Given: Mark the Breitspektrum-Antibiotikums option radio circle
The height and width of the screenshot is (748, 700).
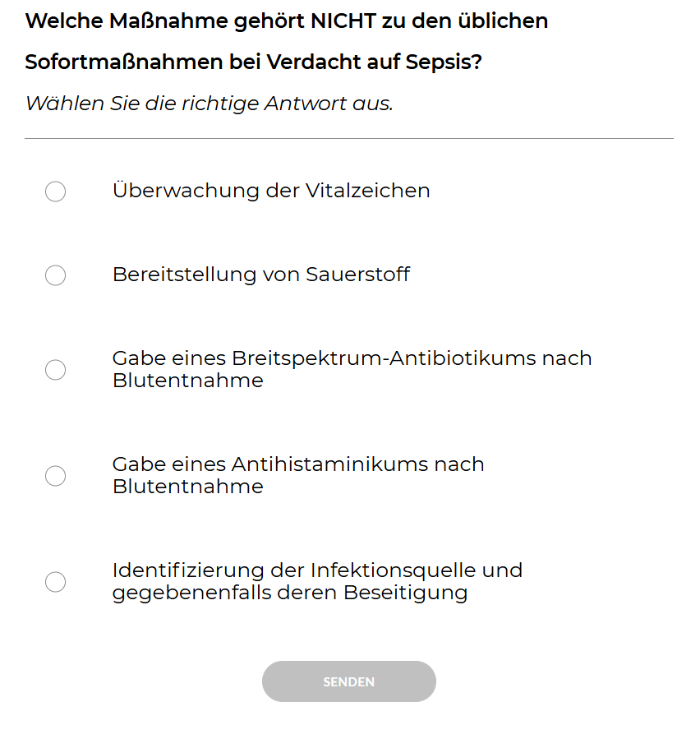Looking at the screenshot, I should coord(55,370).
